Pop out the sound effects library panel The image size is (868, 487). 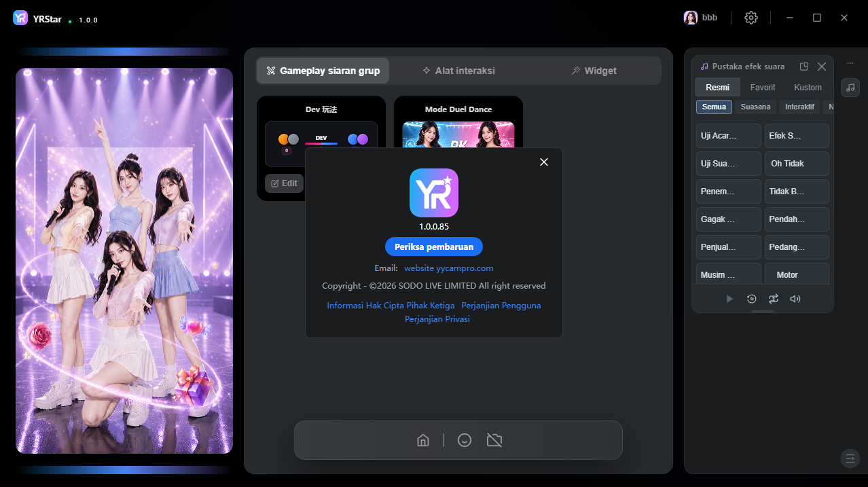coord(804,67)
